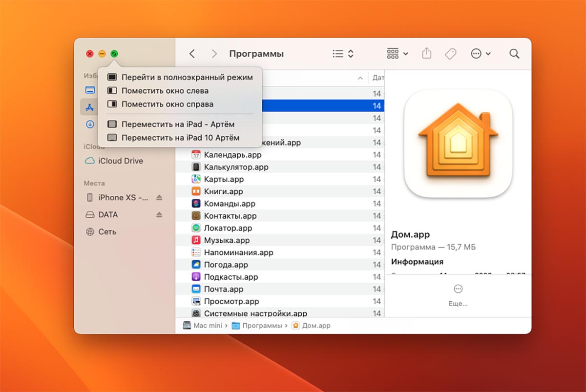Select Сеть in the sidebar
The height and width of the screenshot is (392, 586).
107,232
